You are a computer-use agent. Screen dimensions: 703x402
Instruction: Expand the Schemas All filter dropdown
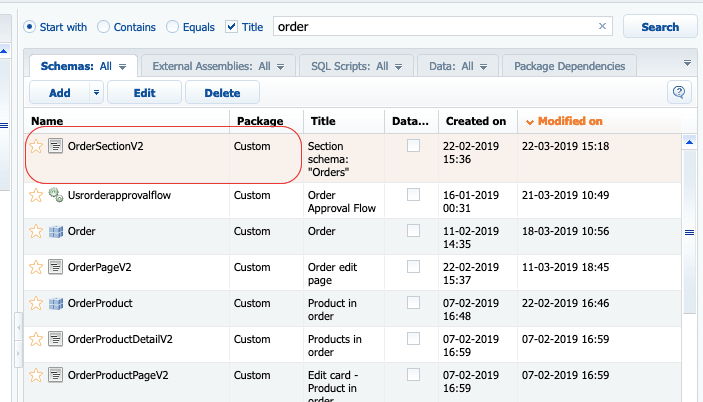point(122,67)
